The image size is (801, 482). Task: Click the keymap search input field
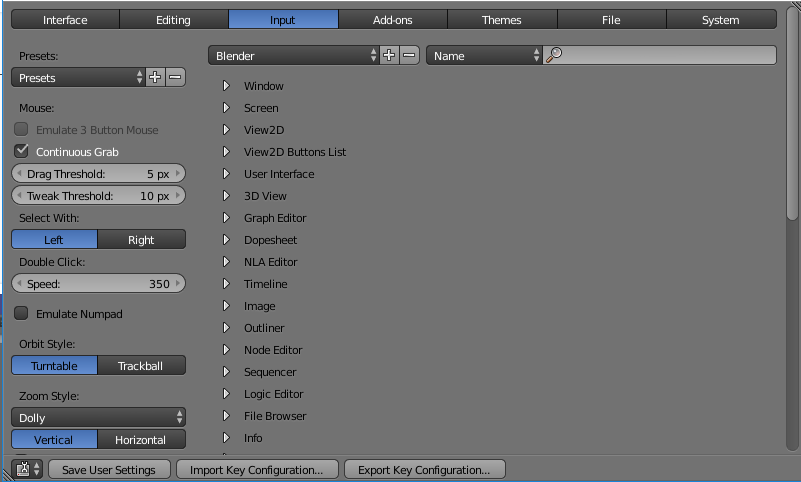pyautogui.click(x=659, y=55)
